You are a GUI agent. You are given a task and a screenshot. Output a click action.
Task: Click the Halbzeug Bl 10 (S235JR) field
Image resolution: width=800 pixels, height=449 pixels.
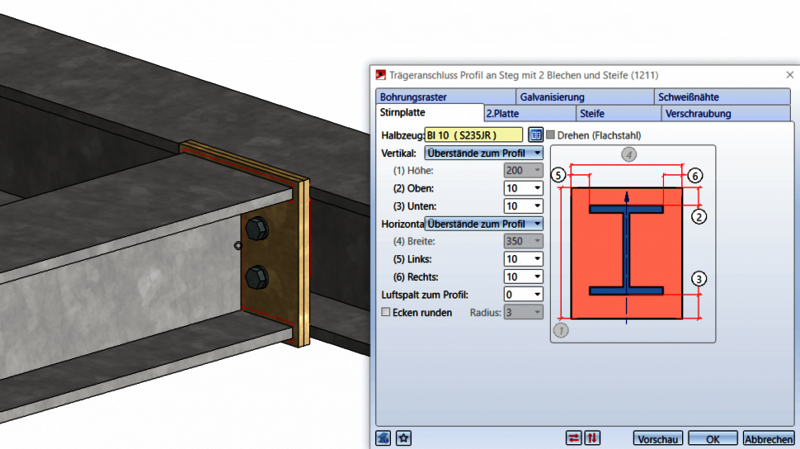tap(473, 135)
